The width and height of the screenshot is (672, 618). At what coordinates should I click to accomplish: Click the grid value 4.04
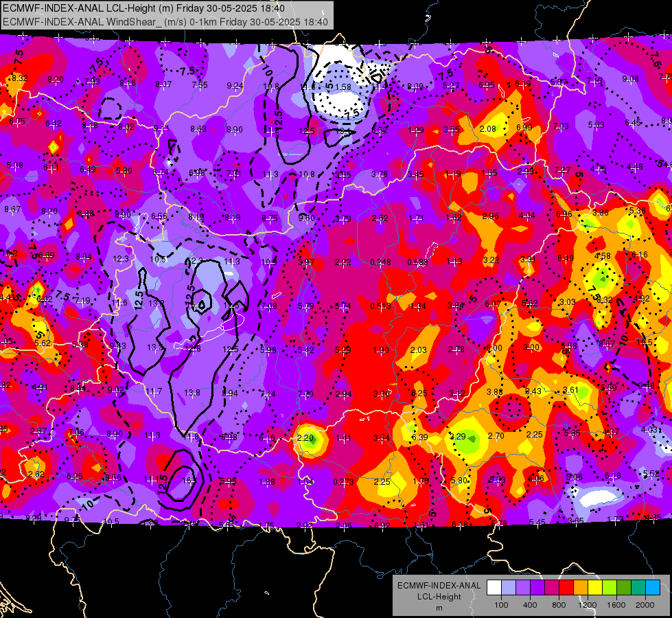click(x=526, y=216)
